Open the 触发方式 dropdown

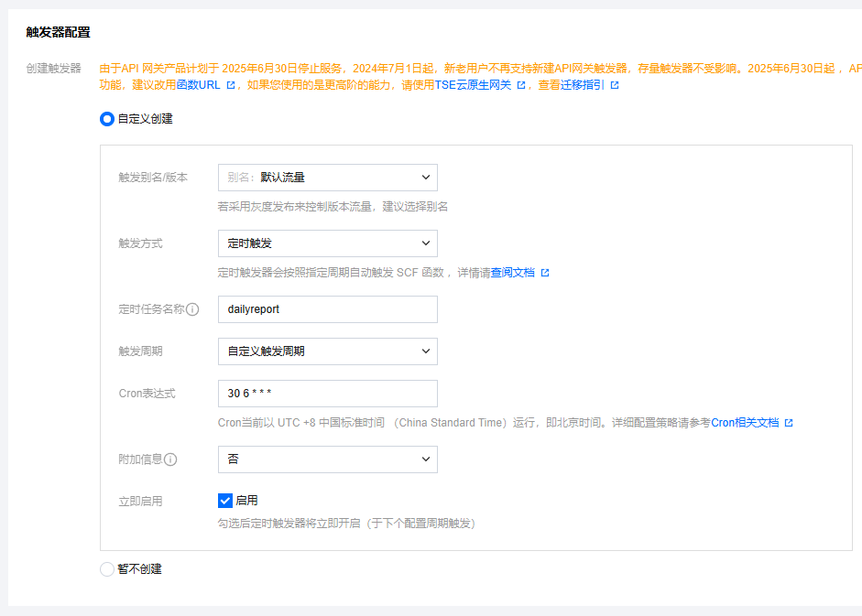(327, 243)
